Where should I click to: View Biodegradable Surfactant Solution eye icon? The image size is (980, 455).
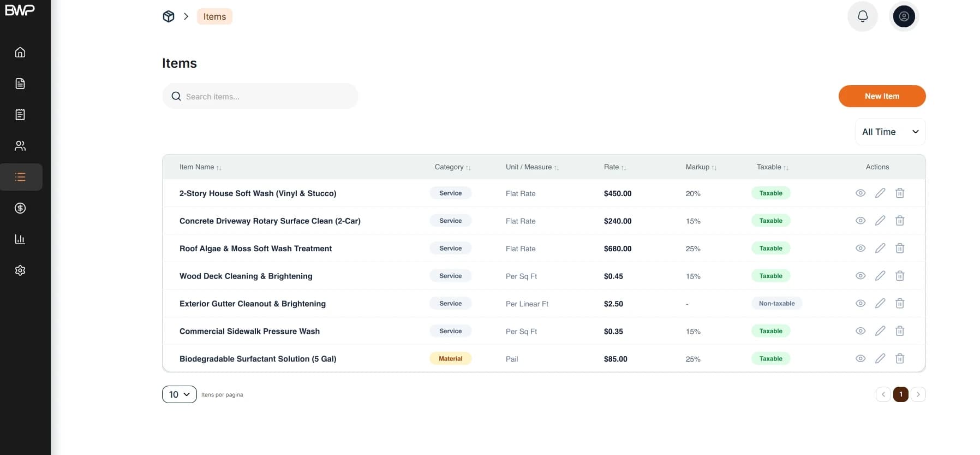pos(861,358)
